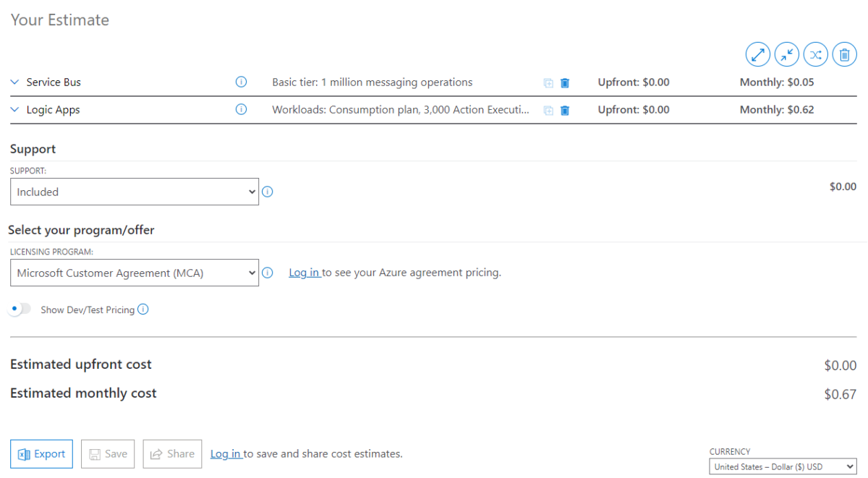Expand the Service Bus row chevron
Screen dimensions: 868x478
click(14, 82)
